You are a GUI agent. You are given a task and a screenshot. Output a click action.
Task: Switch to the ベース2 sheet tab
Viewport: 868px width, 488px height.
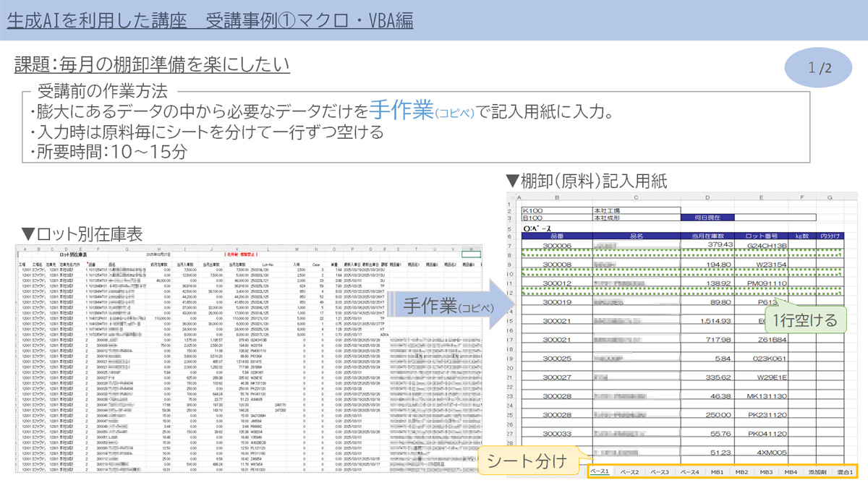pyautogui.click(x=629, y=471)
